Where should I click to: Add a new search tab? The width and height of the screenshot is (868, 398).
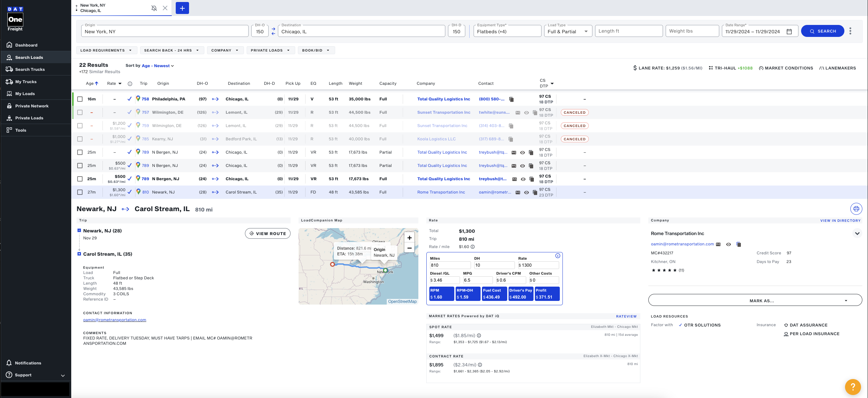(x=182, y=8)
